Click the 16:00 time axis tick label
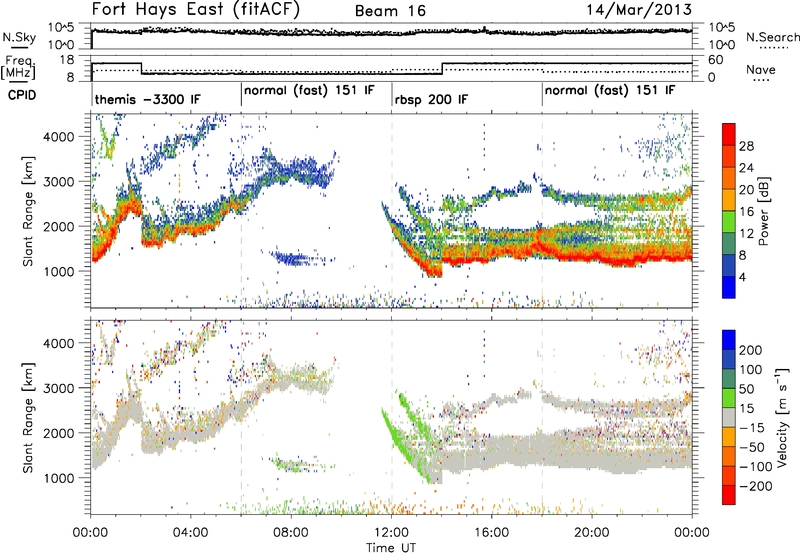This screenshot has height=554, width=800. pyautogui.click(x=491, y=533)
